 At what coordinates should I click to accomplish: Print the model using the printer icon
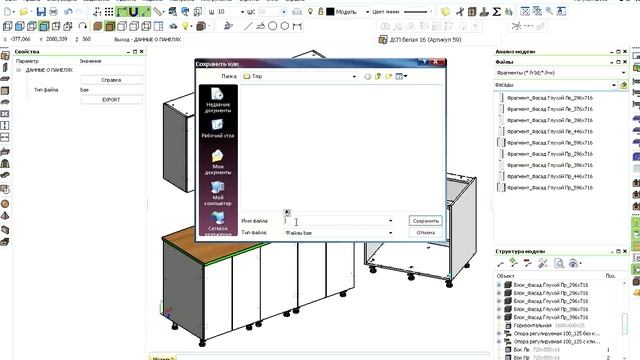(x=53, y=12)
